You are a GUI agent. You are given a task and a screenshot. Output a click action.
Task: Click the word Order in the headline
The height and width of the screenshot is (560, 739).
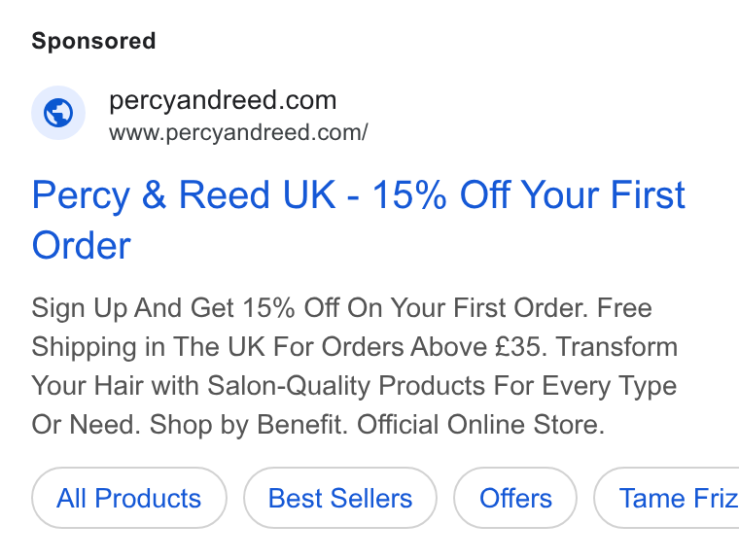pyautogui.click(x=81, y=246)
